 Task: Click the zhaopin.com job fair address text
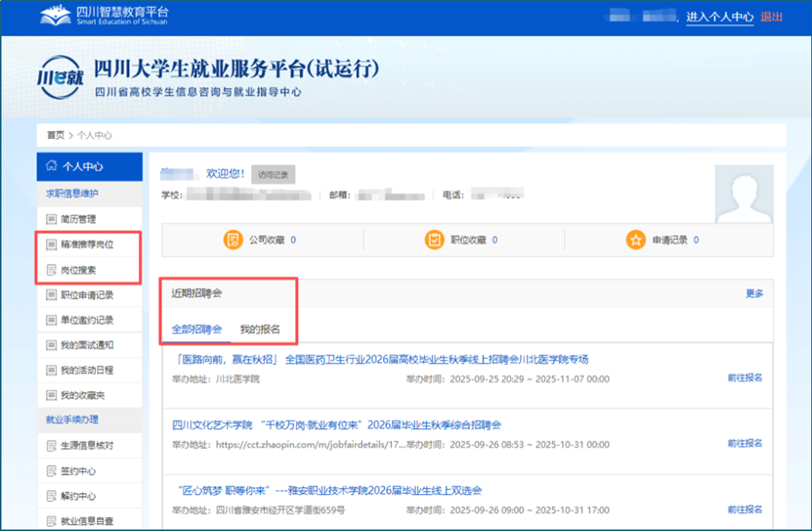click(289, 445)
